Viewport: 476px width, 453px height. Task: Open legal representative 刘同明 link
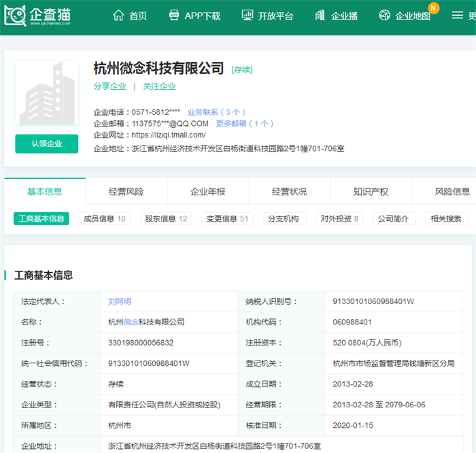point(120,301)
